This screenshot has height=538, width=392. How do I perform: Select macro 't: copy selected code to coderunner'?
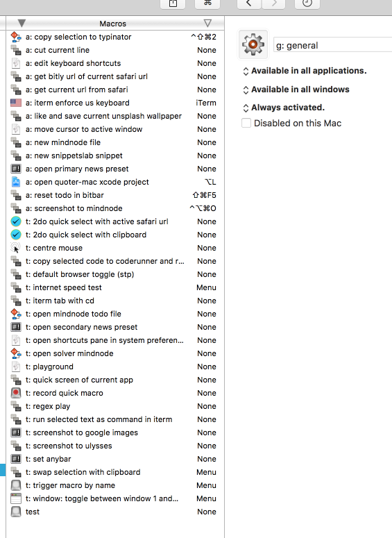point(115,261)
